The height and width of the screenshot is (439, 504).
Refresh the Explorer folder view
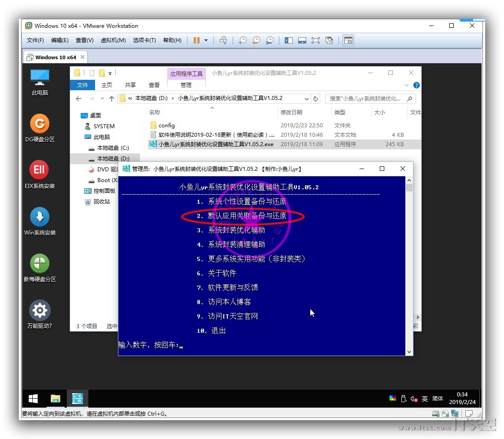[x=316, y=99]
